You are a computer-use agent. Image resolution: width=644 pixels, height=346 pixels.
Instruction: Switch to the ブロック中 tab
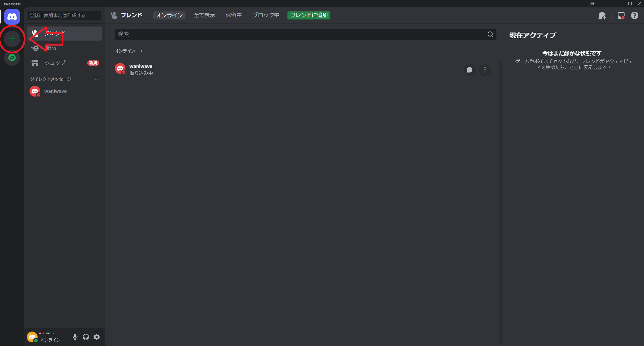266,15
